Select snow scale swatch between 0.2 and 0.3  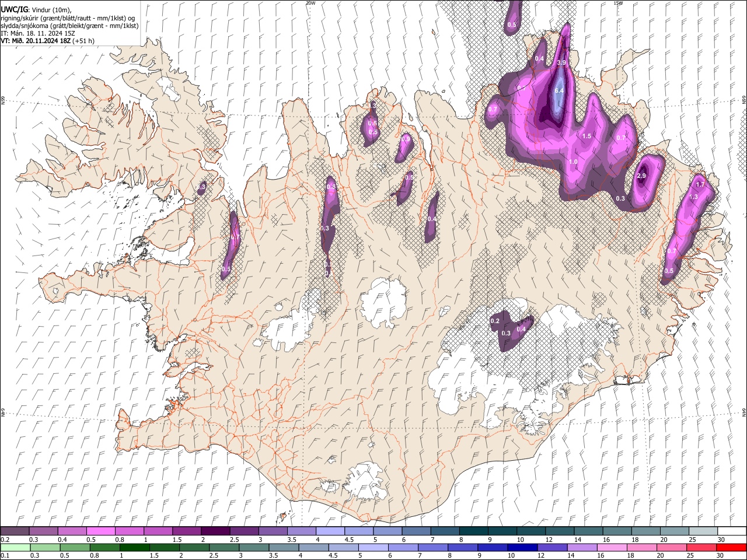[15, 531]
